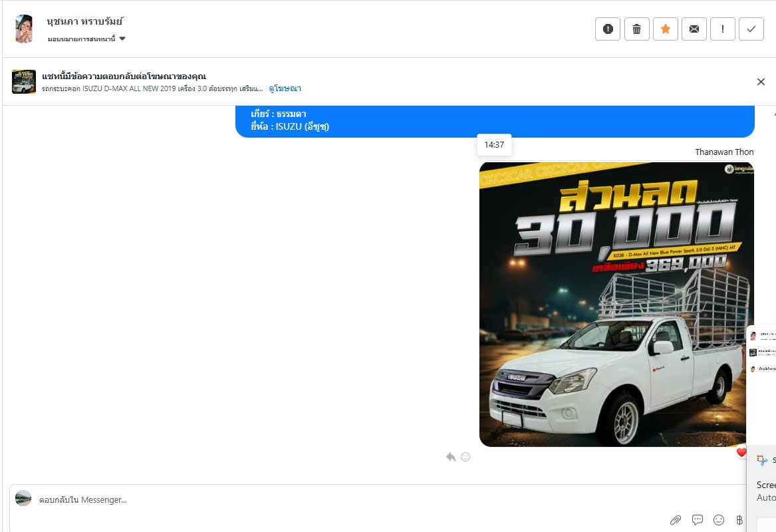The width and height of the screenshot is (776, 532).
Task: Close the ad reply notice banner
Action: pos(761,82)
